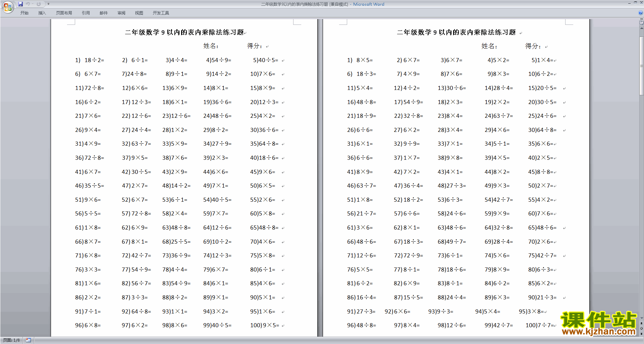The height and width of the screenshot is (344, 644).
Task: Click the right page worksheet title
Action: [x=456, y=32]
